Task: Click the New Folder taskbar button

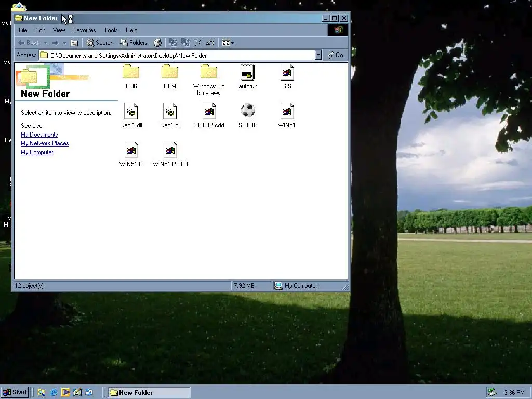Action: point(149,393)
